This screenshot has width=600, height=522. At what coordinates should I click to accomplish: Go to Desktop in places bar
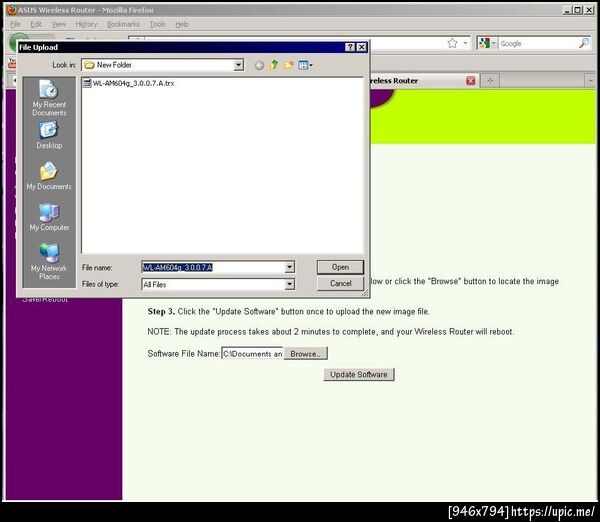pos(49,135)
